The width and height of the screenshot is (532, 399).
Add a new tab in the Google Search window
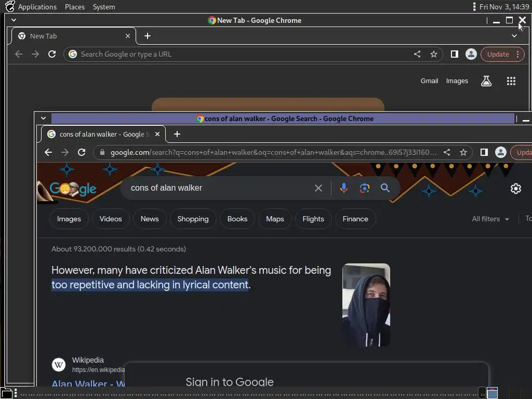click(177, 134)
